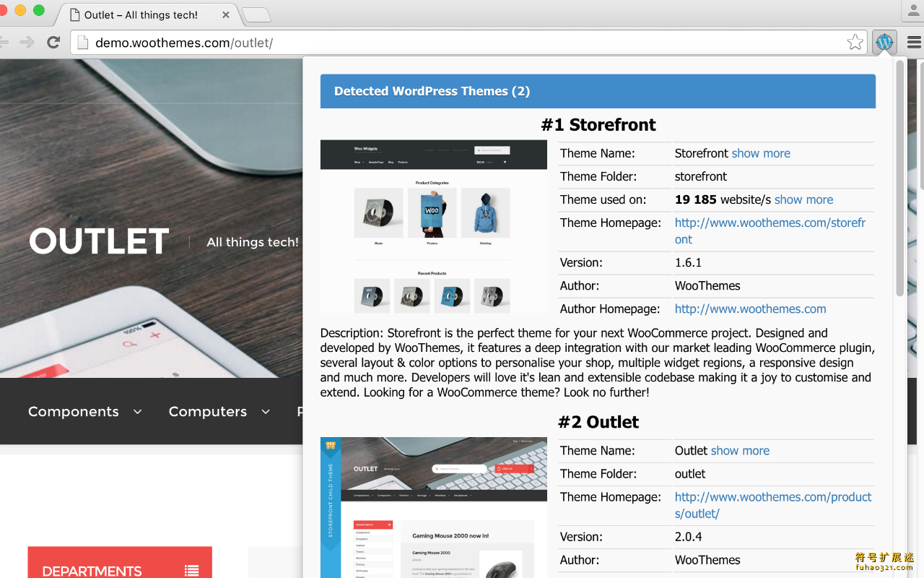
Task: Click the Outlet theme screenshot thumbnail
Action: coord(433,507)
